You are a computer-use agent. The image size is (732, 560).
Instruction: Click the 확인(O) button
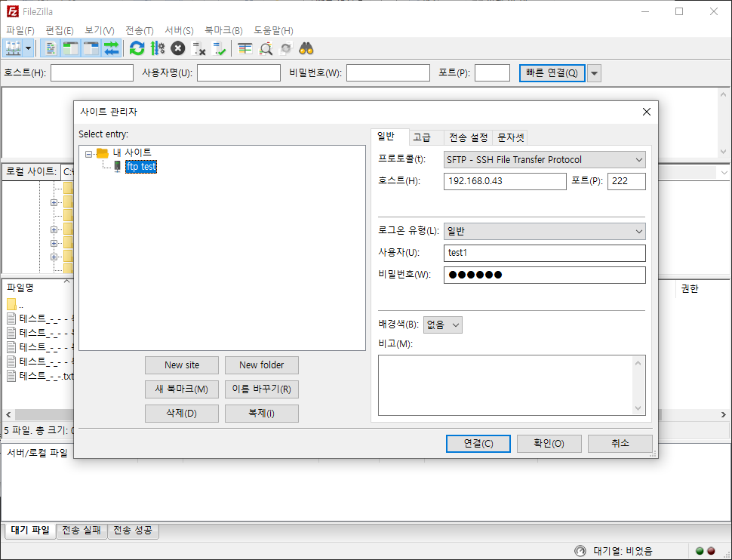pos(549,444)
